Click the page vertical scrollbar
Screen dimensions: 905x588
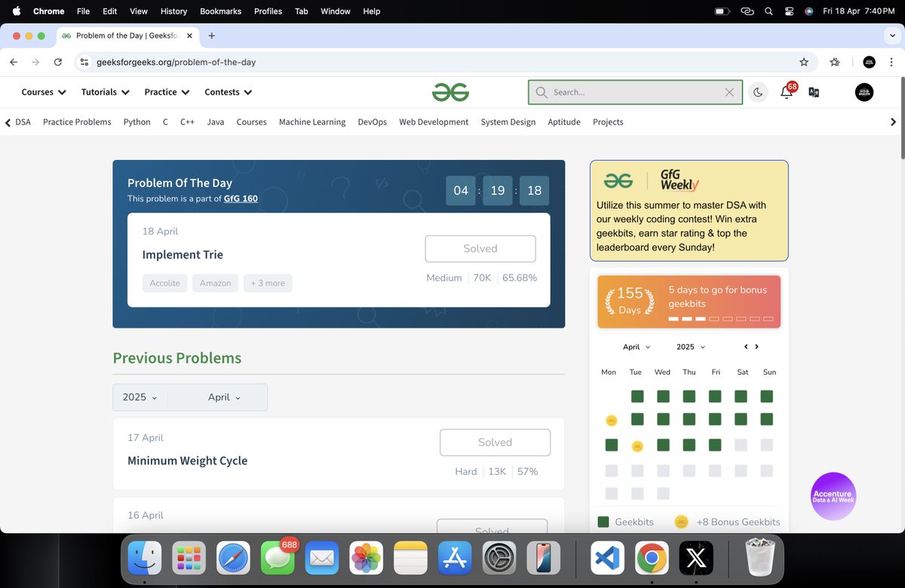click(901, 117)
